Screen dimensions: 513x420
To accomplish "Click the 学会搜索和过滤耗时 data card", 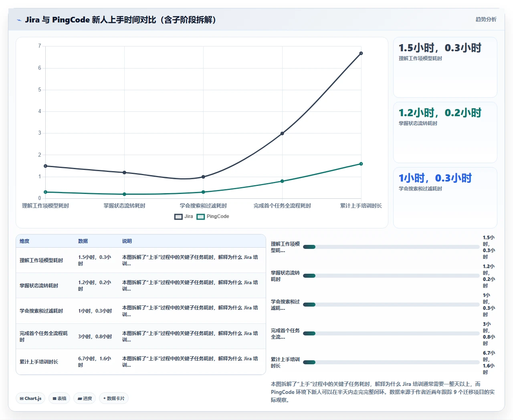I will pos(445,198).
